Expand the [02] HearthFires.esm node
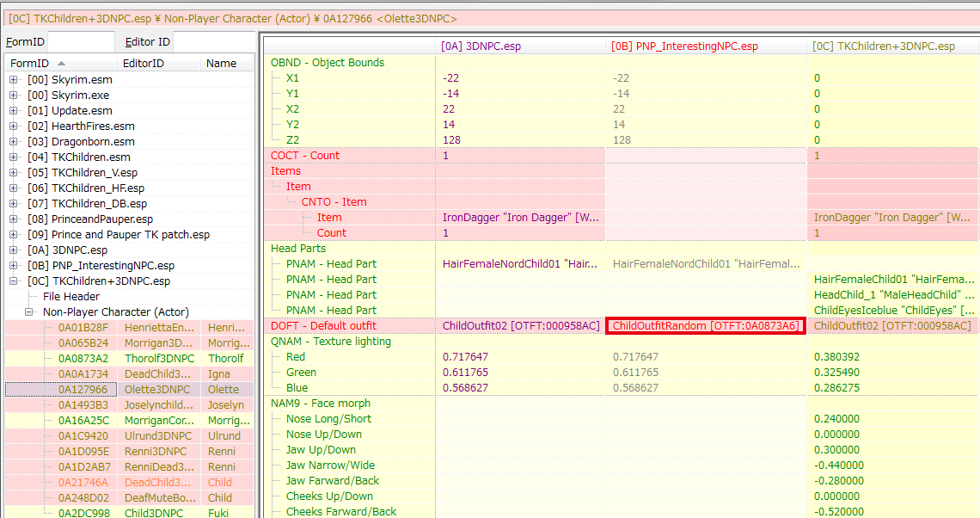 click(13, 126)
